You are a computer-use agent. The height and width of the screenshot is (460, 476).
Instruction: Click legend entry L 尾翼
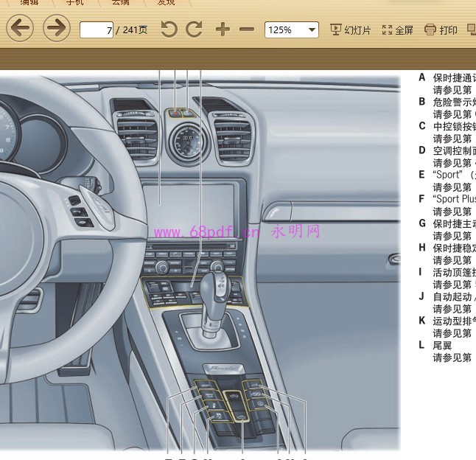coord(435,345)
